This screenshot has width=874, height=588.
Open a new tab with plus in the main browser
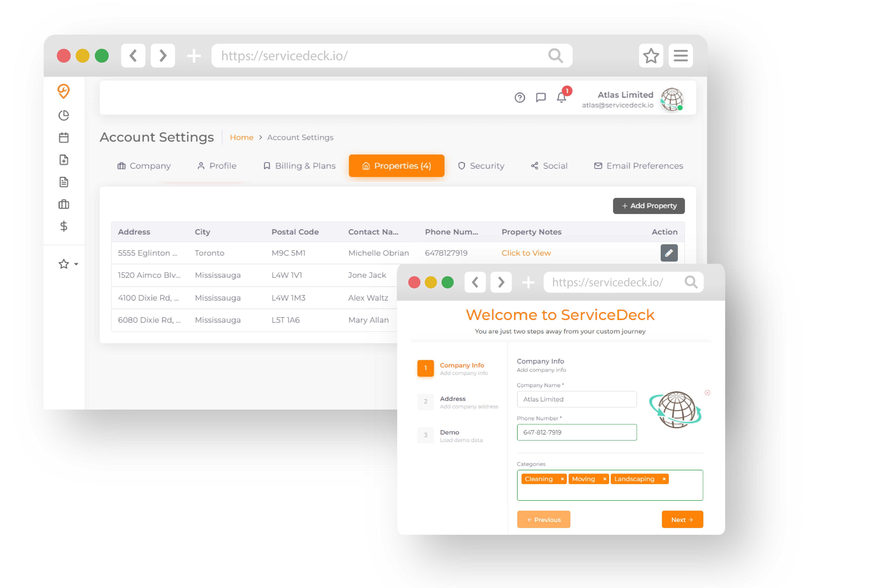tap(194, 56)
